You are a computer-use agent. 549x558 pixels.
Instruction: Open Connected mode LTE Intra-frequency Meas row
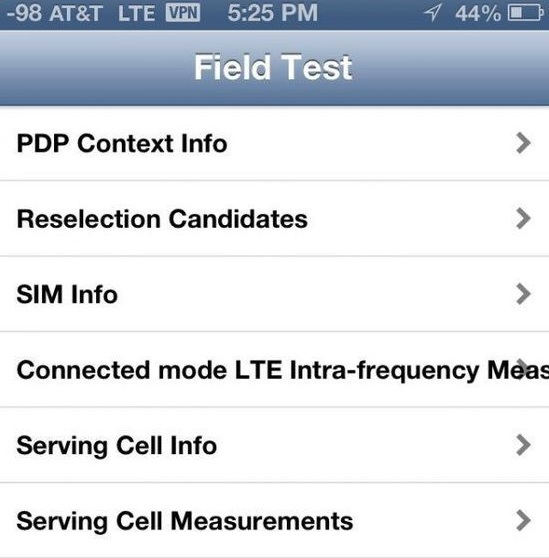pos(274,369)
